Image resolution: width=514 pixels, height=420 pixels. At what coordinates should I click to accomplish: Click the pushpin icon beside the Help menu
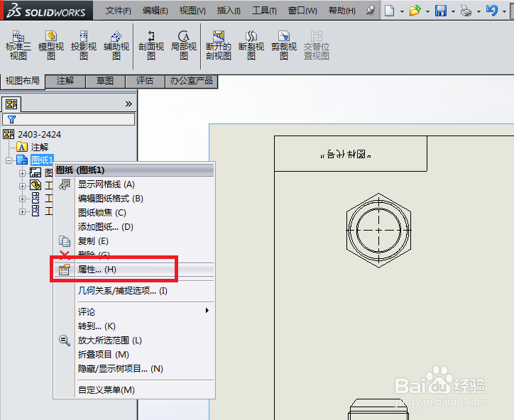pyautogui.click(x=371, y=11)
